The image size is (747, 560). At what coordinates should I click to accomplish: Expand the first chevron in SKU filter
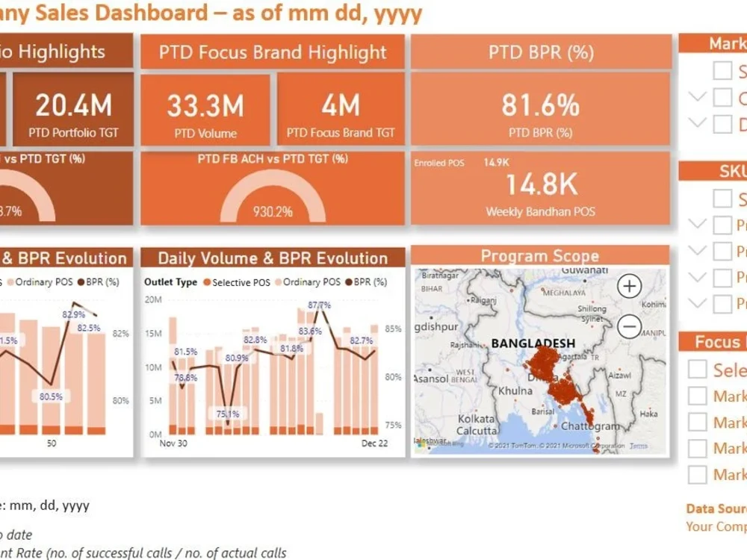tap(698, 225)
